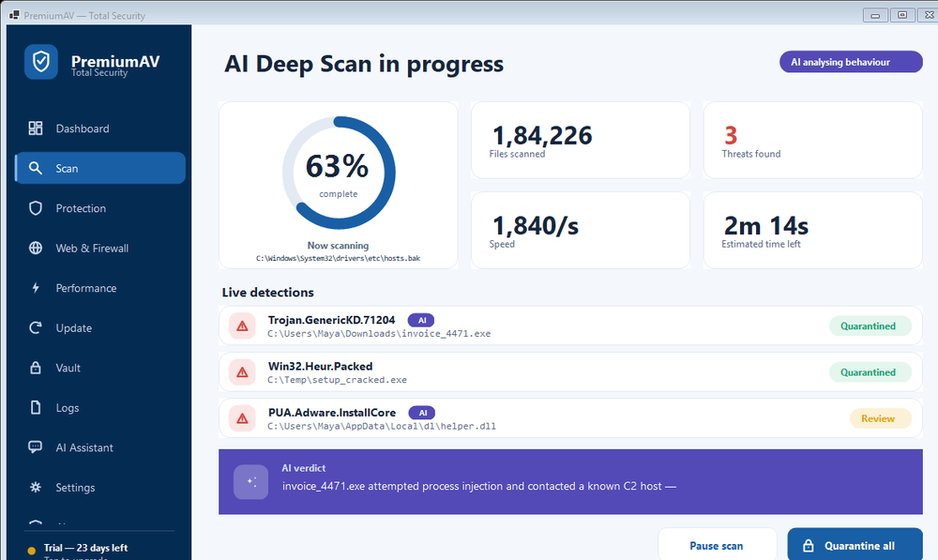This screenshot has height=560, width=938.
Task: Click Quarantine all button
Action: tap(855, 544)
